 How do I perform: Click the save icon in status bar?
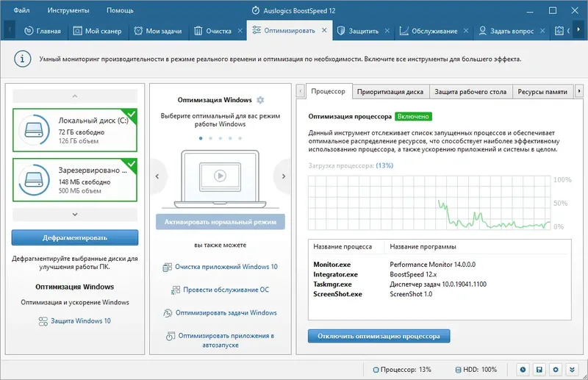click(539, 370)
